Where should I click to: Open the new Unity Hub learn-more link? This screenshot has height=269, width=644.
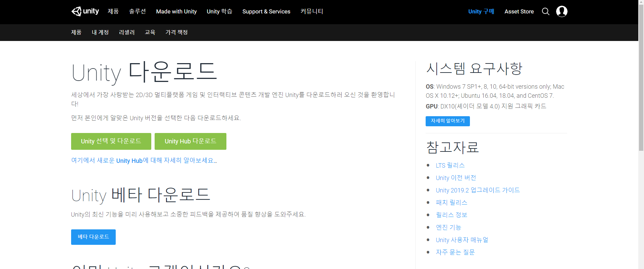(143, 161)
